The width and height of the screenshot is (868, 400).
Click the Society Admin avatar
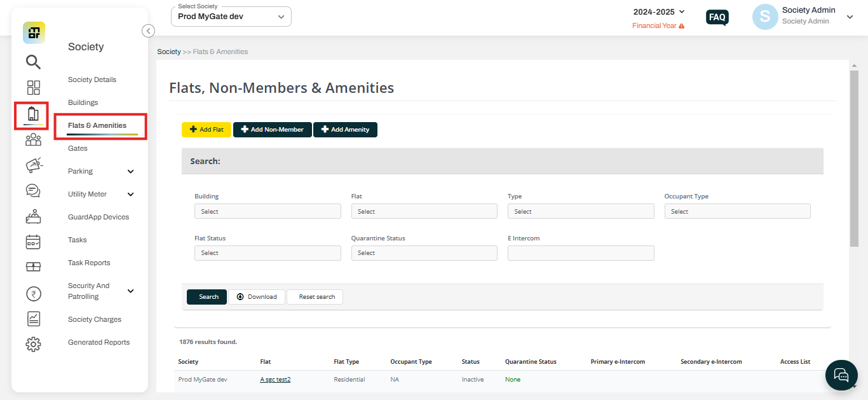tap(765, 17)
